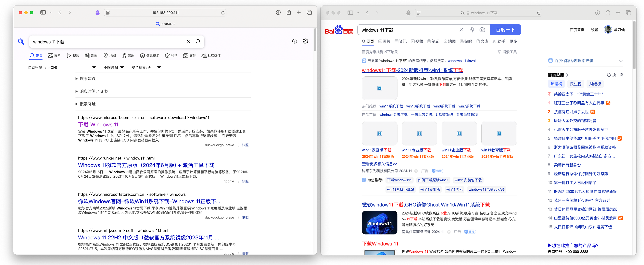Open 快照 cache link for microsoft.com result
Viewport: 644px width, 265px height.
(245, 145)
